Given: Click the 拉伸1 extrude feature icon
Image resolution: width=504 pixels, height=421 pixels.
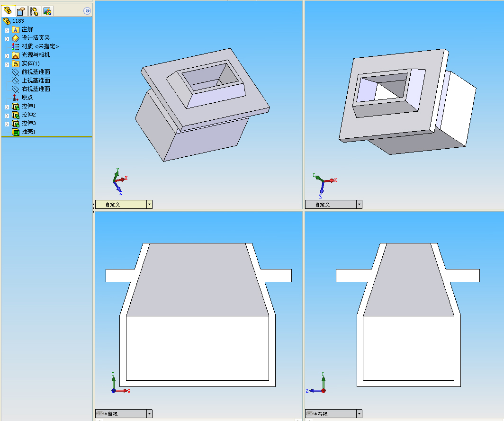Looking at the screenshot, I should point(16,106).
